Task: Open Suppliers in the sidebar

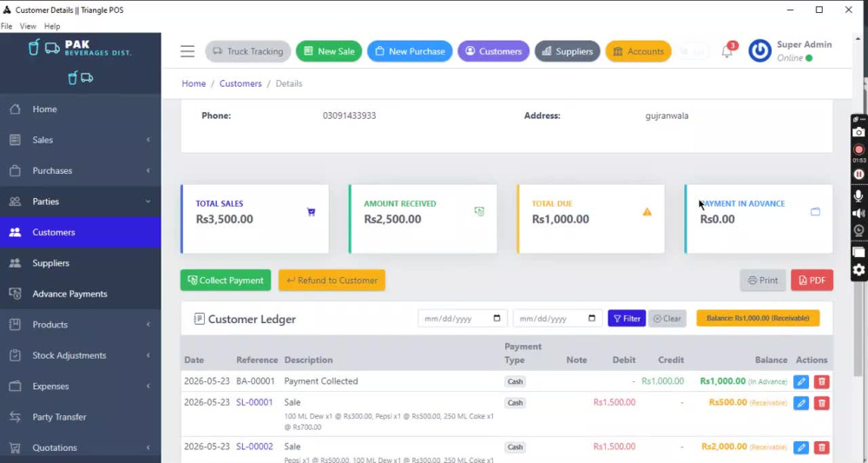Action: pyautogui.click(x=81, y=263)
